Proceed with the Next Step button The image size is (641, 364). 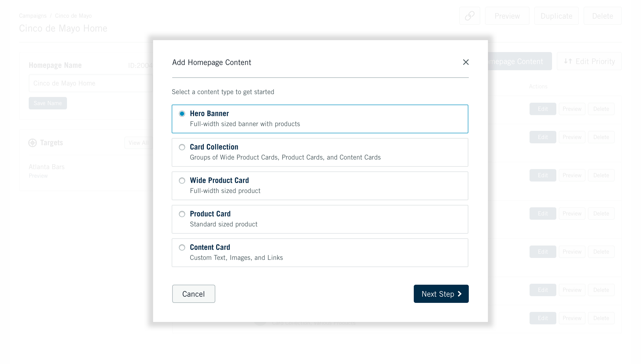pyautogui.click(x=441, y=294)
